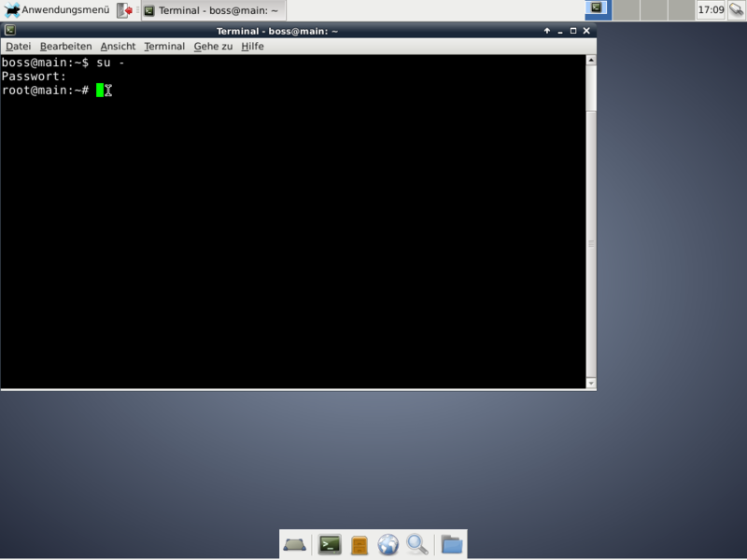The width and height of the screenshot is (747, 560).
Task: Click the terminal scrollbar down arrow
Action: (x=590, y=383)
